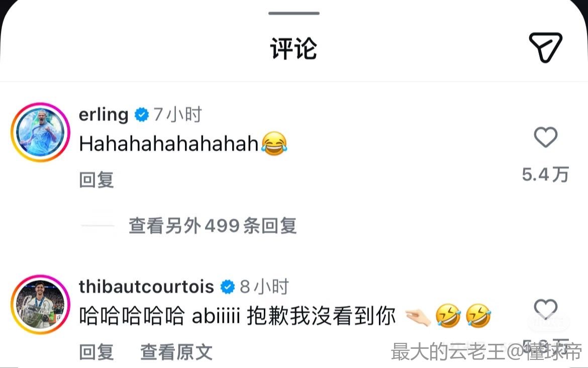Tap the drag handle atop comments sheet

(294, 13)
